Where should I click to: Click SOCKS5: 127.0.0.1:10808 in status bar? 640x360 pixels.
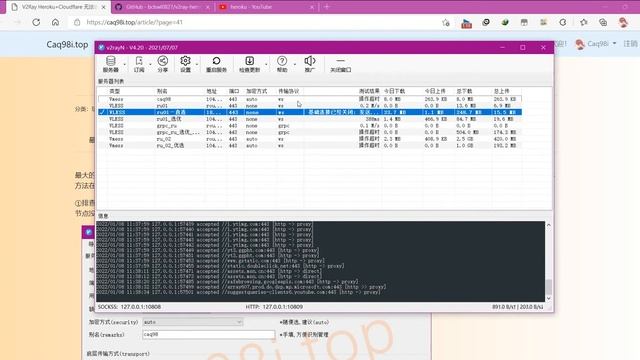point(129,307)
